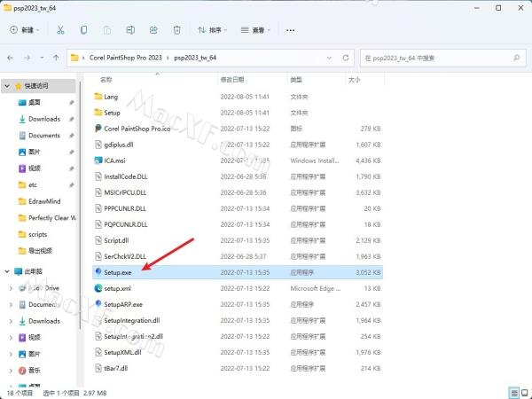Expand the Documents node under This PC
The height and width of the screenshot is (399, 532).
tap(11, 305)
